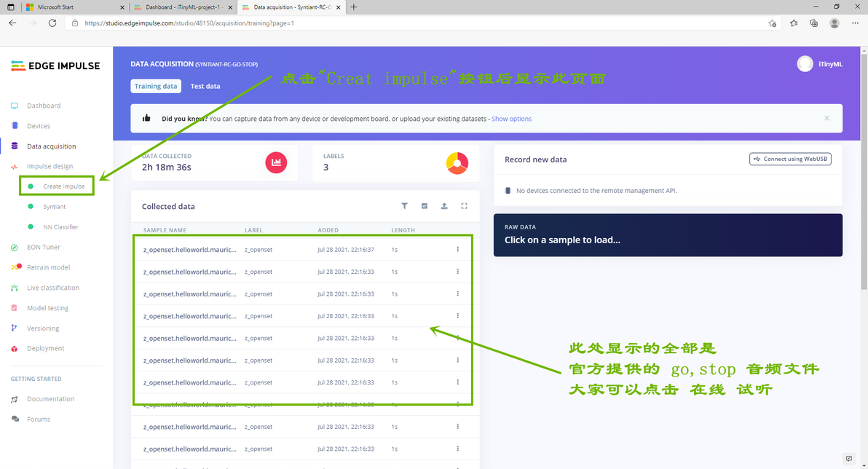
Task: Open Retrain model in the sidebar
Action: coord(49,267)
